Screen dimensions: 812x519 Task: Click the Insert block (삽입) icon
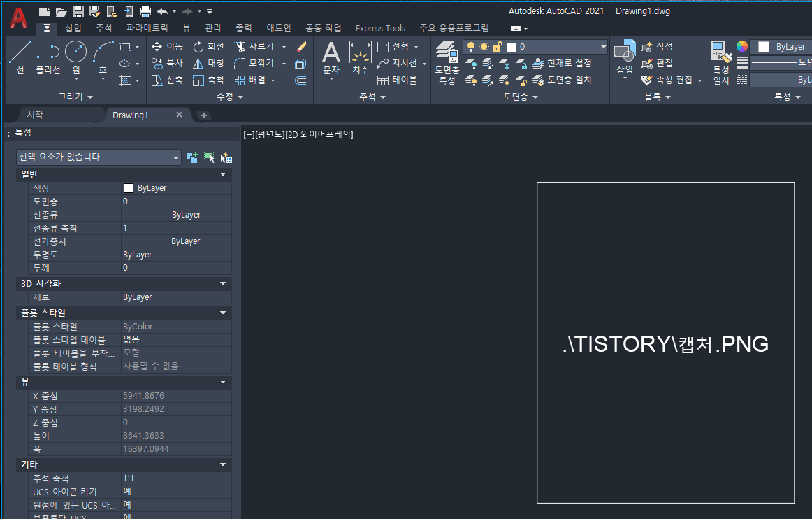[x=625, y=57]
